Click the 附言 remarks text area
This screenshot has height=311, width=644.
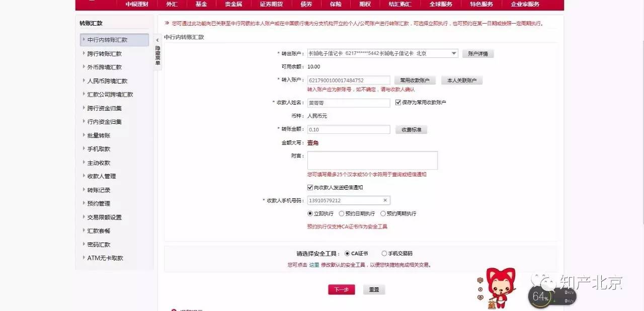pyautogui.click(x=372, y=161)
